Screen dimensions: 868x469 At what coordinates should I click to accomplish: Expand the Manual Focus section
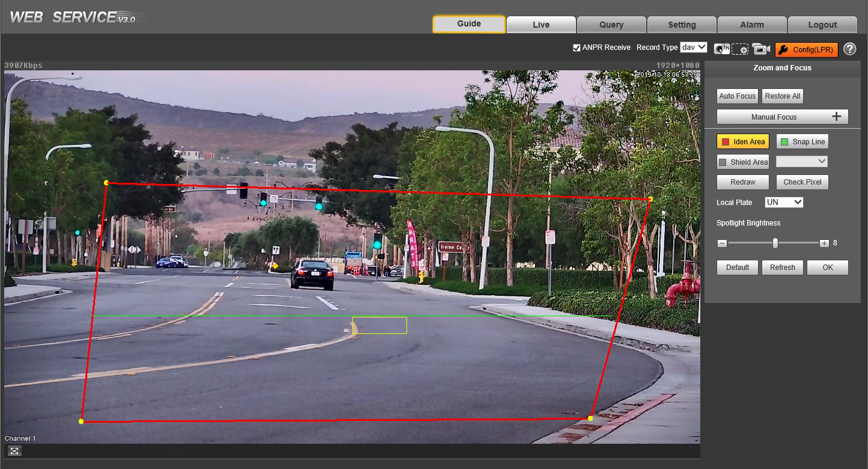pyautogui.click(x=782, y=117)
